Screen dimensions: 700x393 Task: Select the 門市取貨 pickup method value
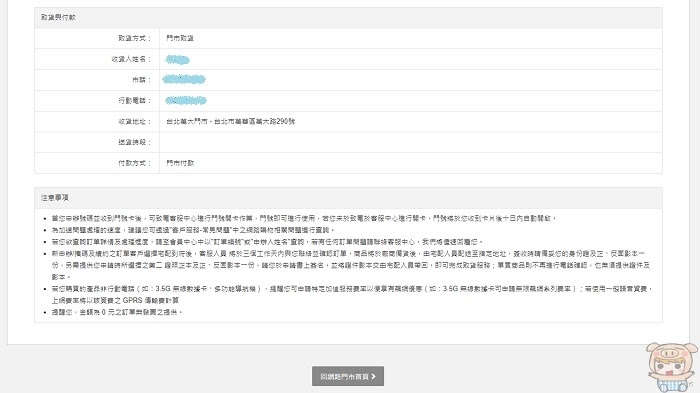pyautogui.click(x=180, y=38)
